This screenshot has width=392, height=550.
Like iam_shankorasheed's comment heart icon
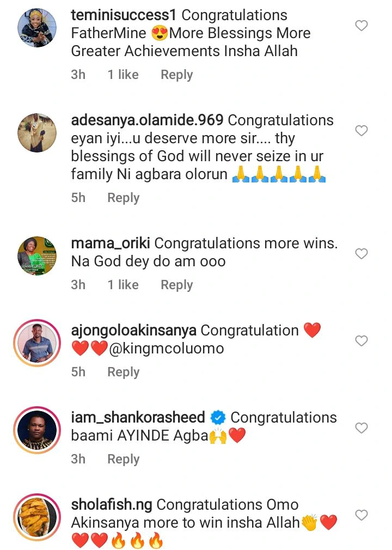[361, 428]
